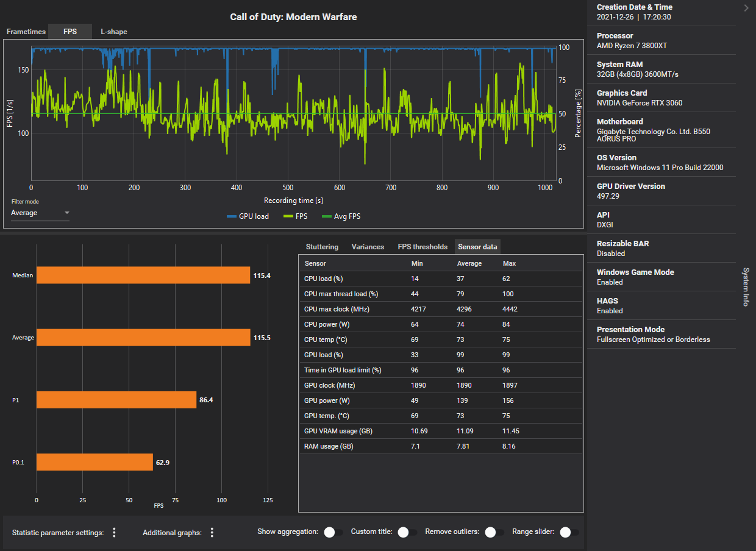Select the Sensor data tab

(x=478, y=247)
